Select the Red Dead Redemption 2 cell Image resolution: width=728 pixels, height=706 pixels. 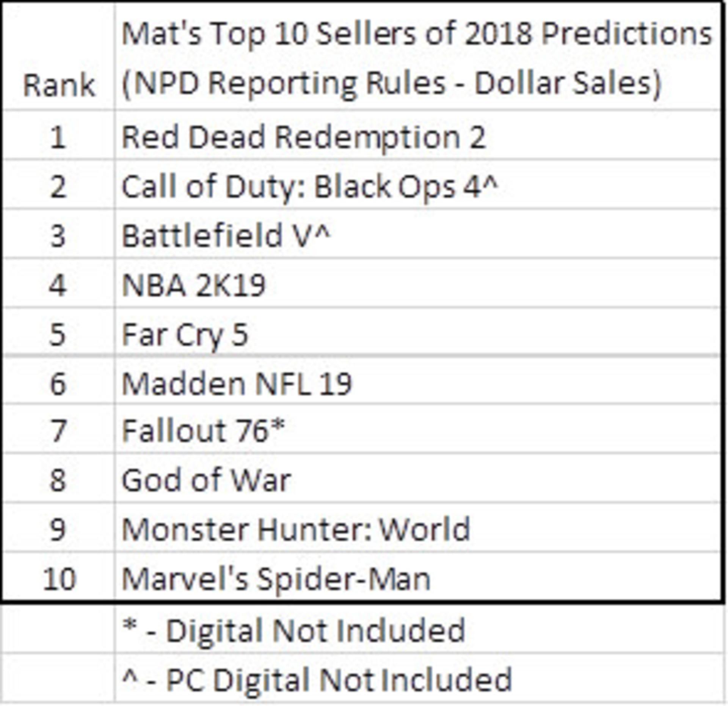point(417,135)
